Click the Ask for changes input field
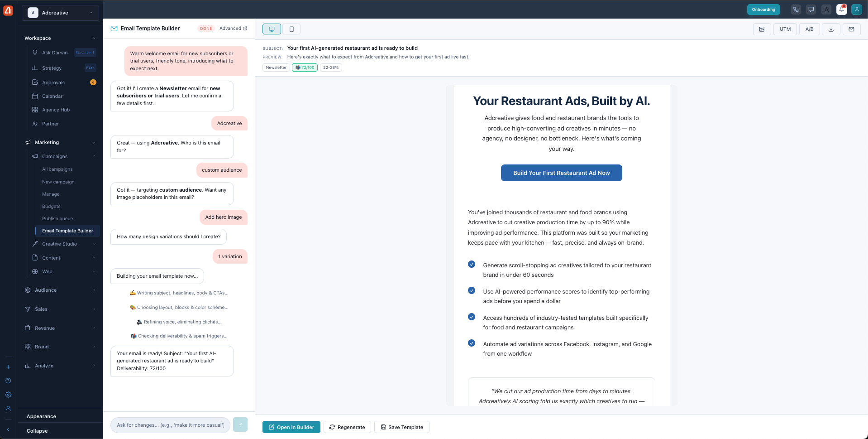 (x=170, y=425)
